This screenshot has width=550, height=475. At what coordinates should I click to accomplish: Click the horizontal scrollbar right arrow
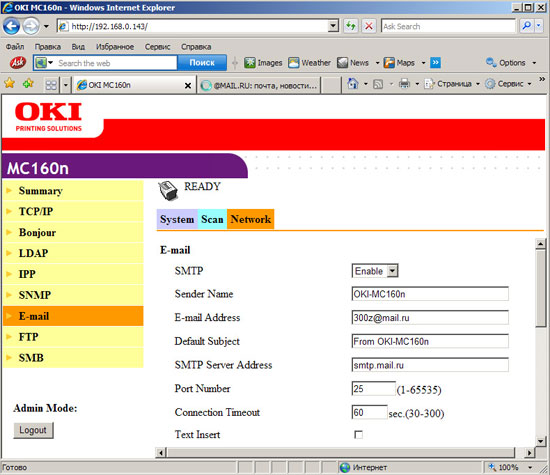pos(529,453)
